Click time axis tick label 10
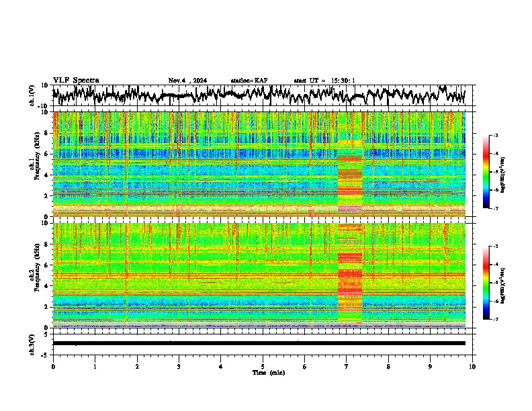 point(472,367)
